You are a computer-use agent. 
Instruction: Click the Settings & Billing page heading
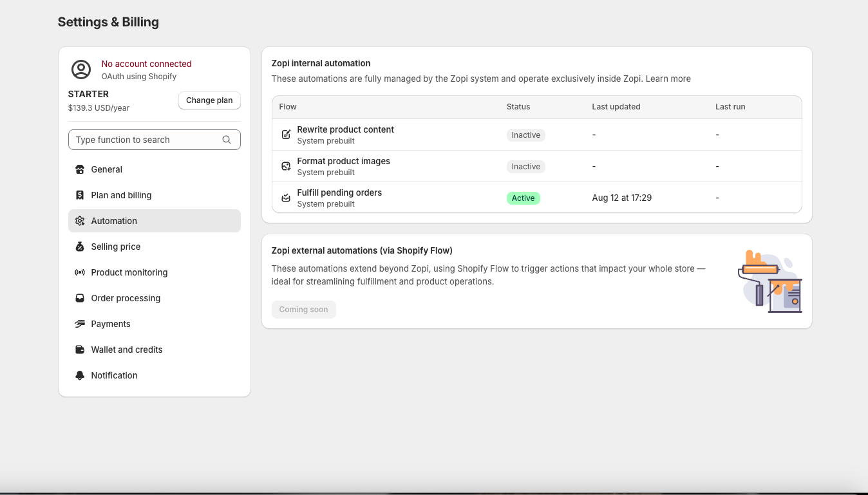108,22
